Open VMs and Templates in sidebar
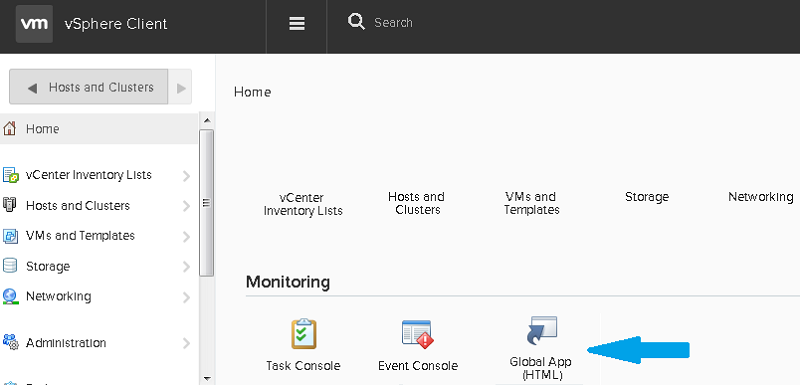This screenshot has width=800, height=385. [x=81, y=236]
